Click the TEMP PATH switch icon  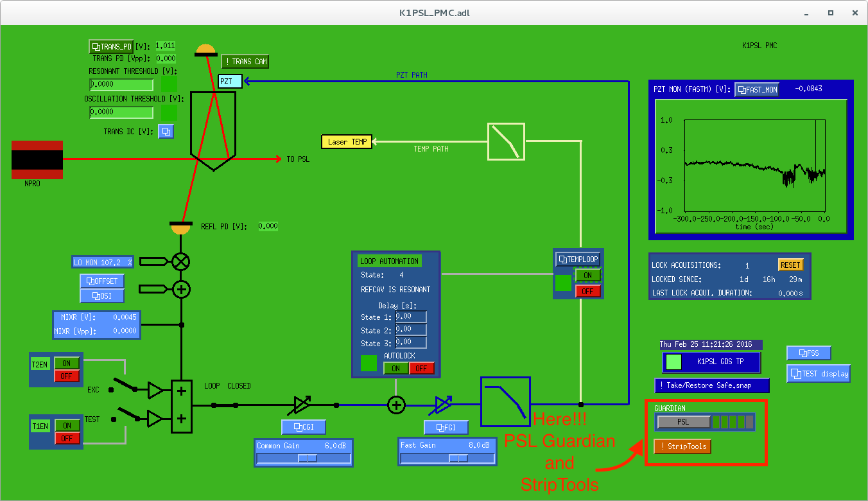pyautogui.click(x=507, y=141)
